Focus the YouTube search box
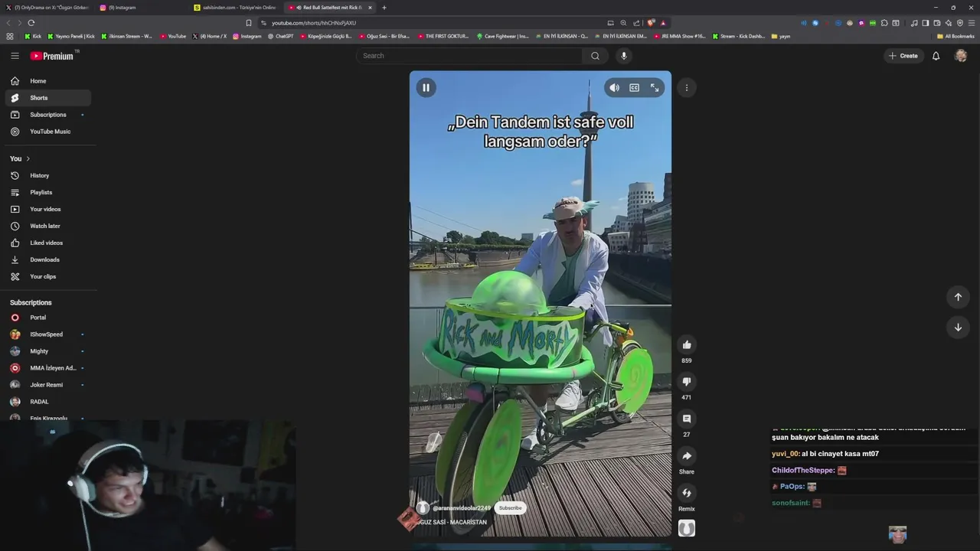The width and height of the screenshot is (980, 551). point(471,56)
